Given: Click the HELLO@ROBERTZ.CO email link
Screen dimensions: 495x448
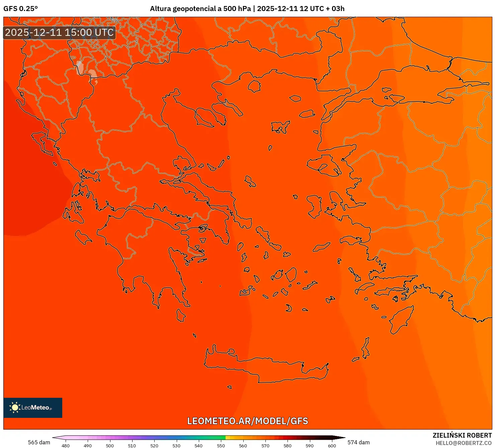Looking at the screenshot, I should 464,443.
